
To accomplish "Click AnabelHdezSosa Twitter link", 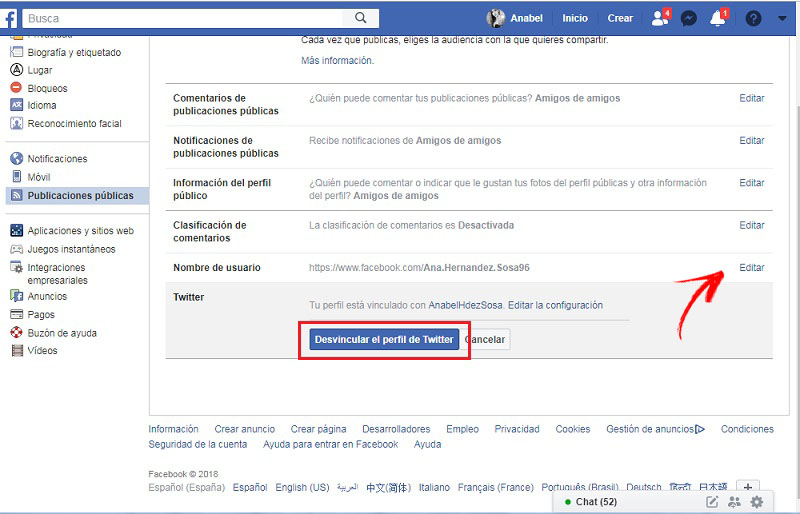I will coord(466,305).
